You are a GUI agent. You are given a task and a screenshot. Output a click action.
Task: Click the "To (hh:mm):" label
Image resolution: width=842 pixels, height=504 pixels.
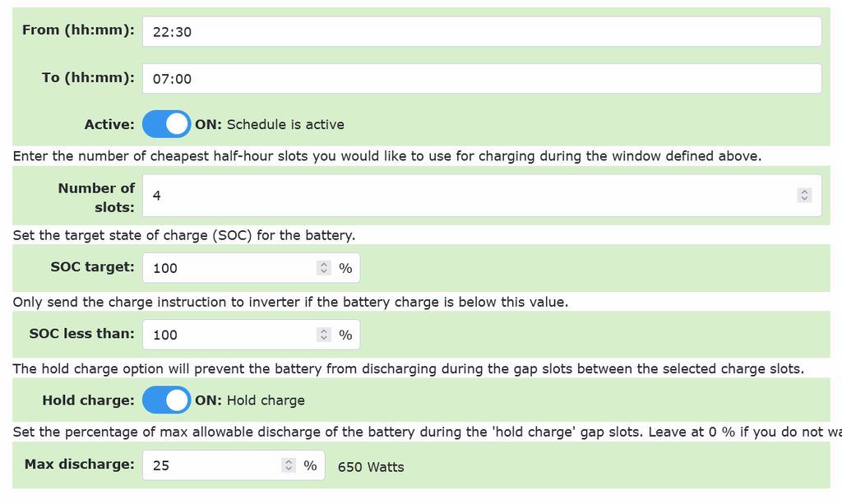click(88, 77)
